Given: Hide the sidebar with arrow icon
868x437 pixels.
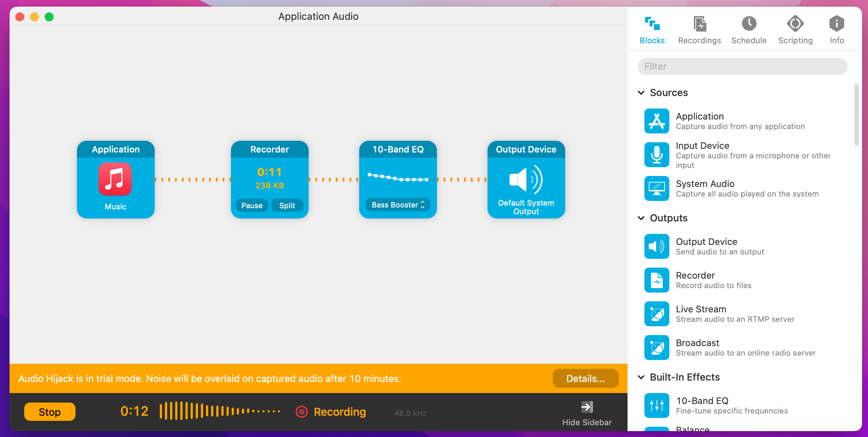Looking at the screenshot, I should (587, 407).
